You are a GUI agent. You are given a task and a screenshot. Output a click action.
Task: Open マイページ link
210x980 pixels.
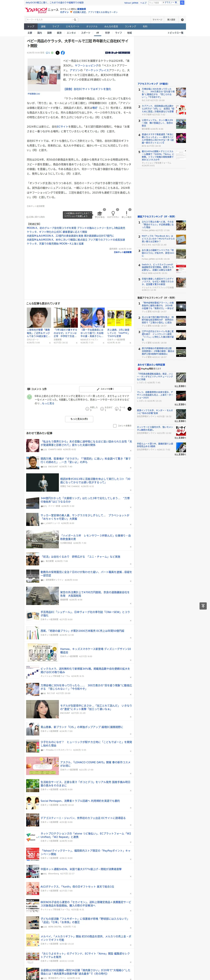click(x=157, y=20)
